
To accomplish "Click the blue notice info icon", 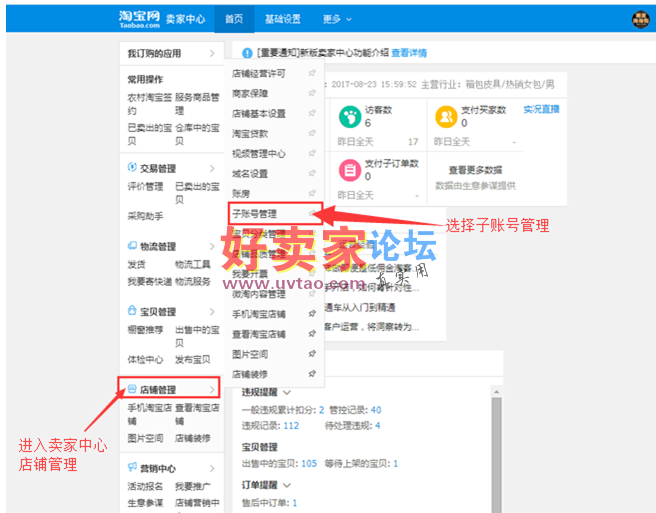I will [x=247, y=52].
